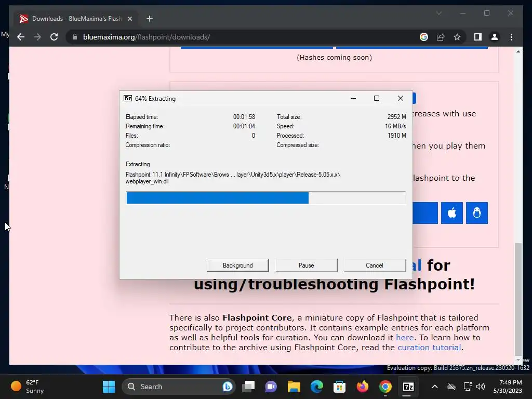Switch to Chrome on the taskbar
Viewport: 532px width, 399px height.
(x=385, y=387)
